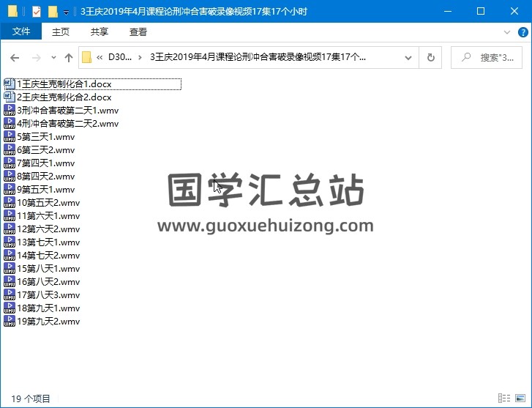
Task: Select the video icon of 6第三天2.wmv
Action: click(x=10, y=150)
